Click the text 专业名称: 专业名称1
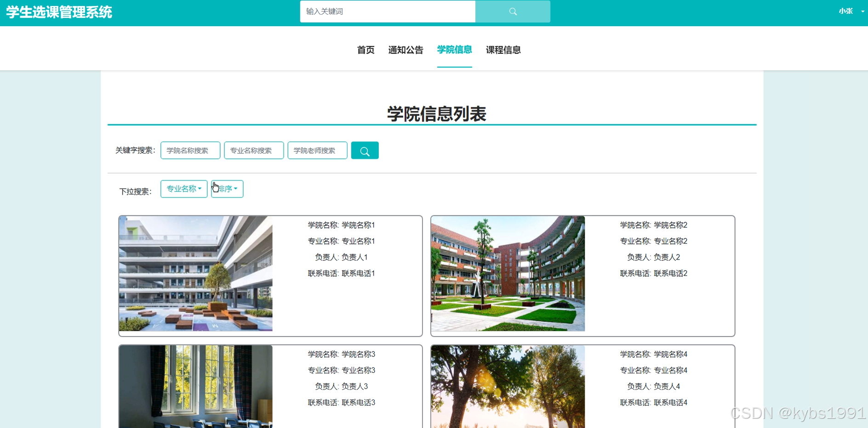868x428 pixels. click(342, 241)
